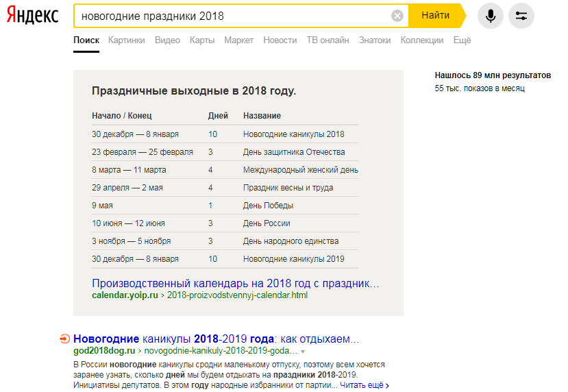Open the Маркет tab

[x=238, y=40]
